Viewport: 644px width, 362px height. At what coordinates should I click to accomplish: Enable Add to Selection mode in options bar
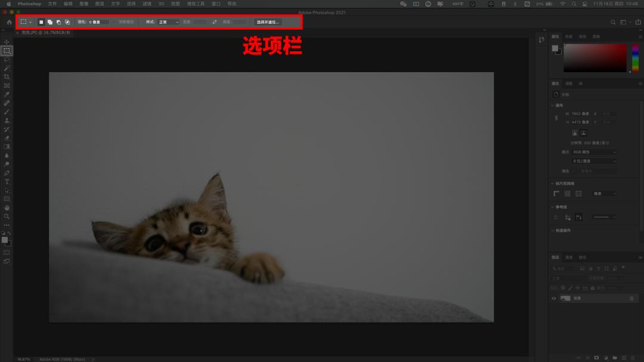tap(48, 21)
